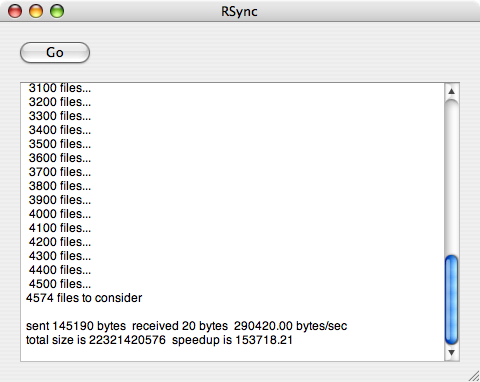Click the Go button
The image size is (480, 382).
tap(55, 52)
